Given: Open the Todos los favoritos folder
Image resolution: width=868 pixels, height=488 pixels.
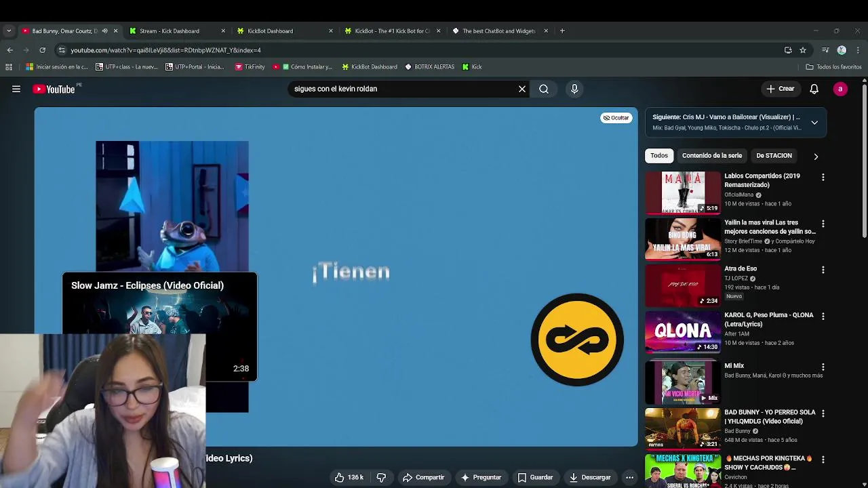Looking at the screenshot, I should pos(833,66).
